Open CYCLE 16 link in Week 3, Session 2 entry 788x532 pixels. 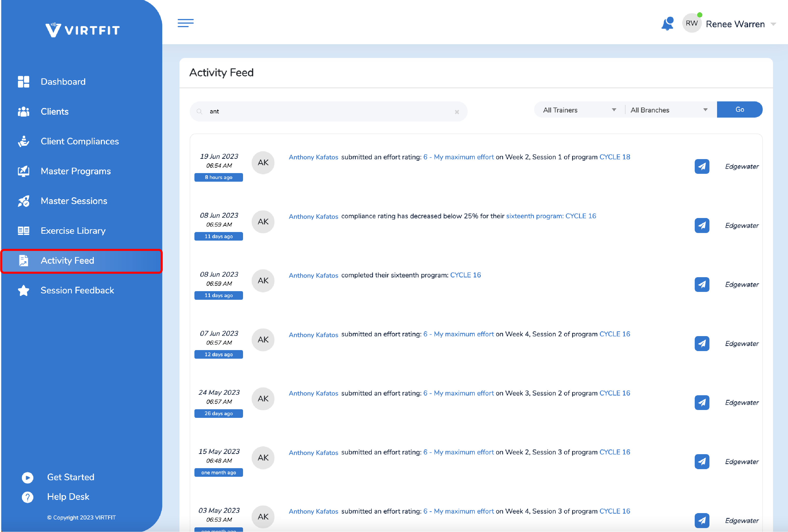(615, 393)
